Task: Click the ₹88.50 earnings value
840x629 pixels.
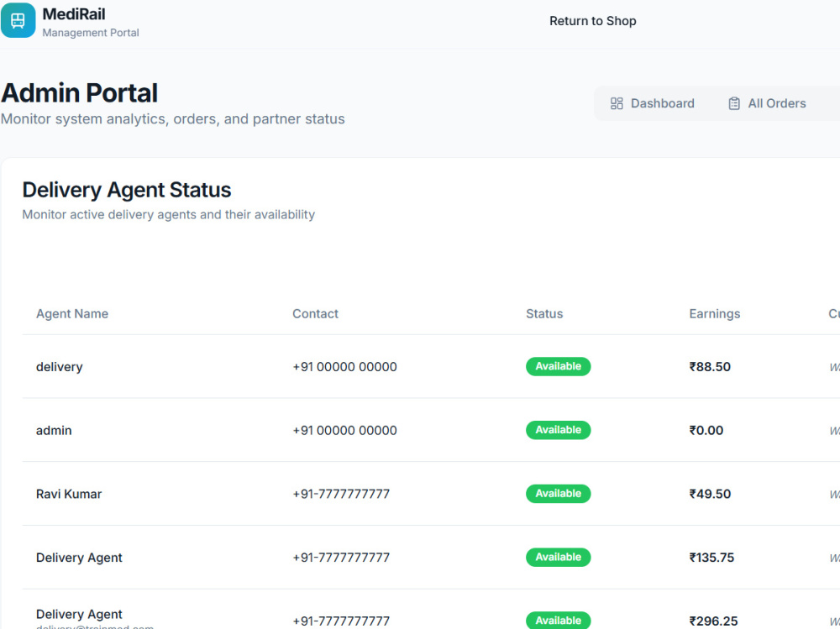Action: (x=710, y=367)
